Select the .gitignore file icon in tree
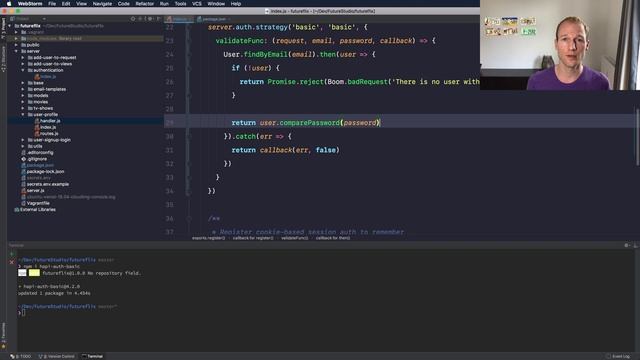The width and height of the screenshot is (640, 360). (24, 159)
